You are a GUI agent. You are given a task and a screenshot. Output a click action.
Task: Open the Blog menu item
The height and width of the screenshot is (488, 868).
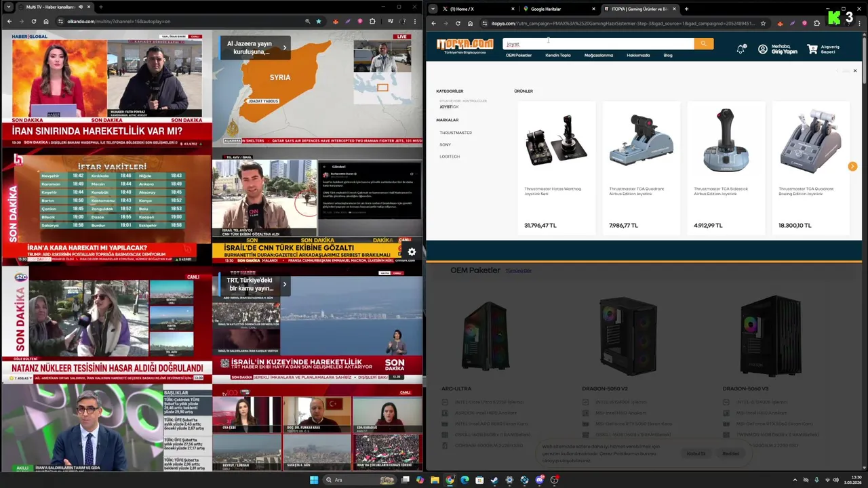tap(668, 56)
